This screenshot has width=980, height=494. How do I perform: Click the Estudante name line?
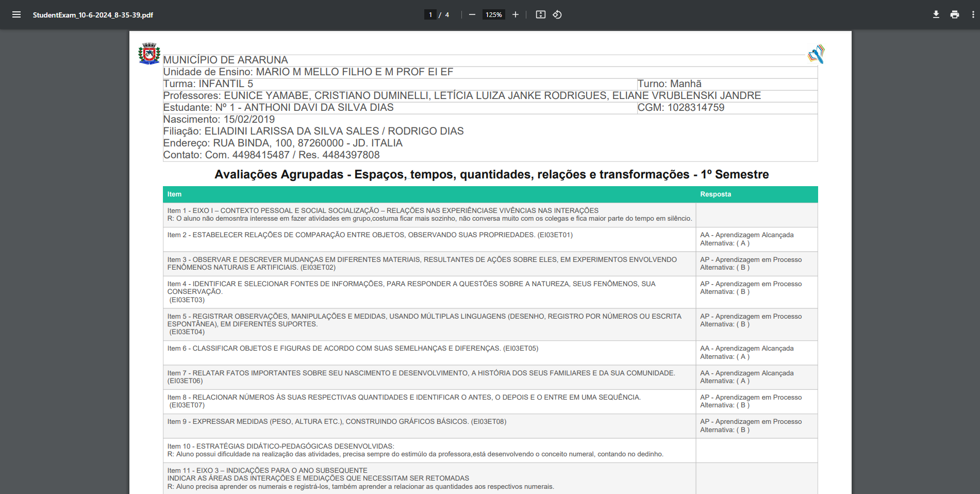[278, 107]
